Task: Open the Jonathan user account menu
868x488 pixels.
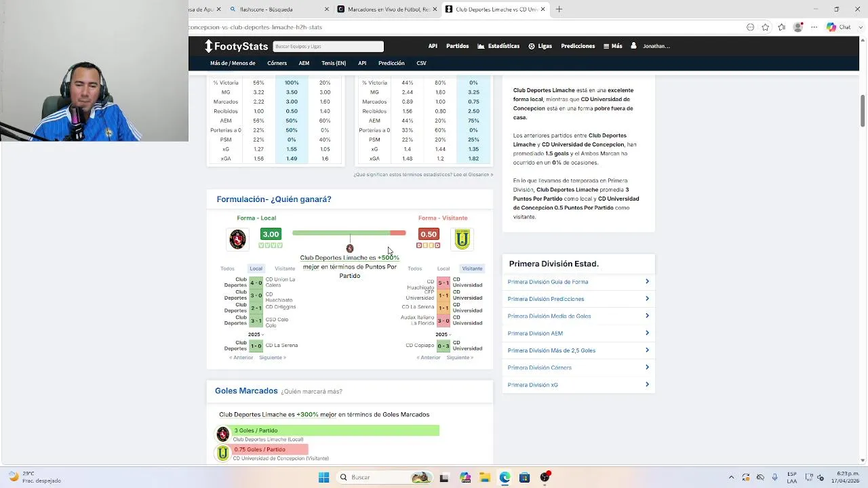Action: (650, 46)
